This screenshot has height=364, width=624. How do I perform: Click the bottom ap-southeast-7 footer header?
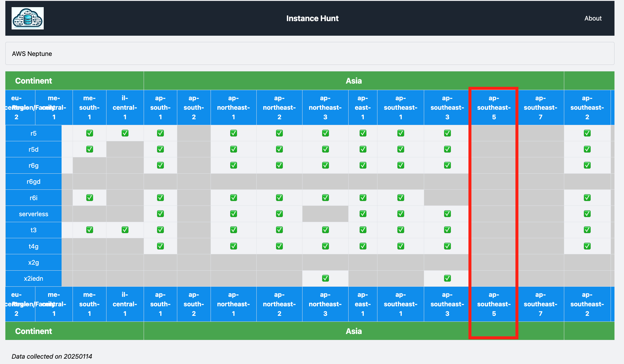541,304
